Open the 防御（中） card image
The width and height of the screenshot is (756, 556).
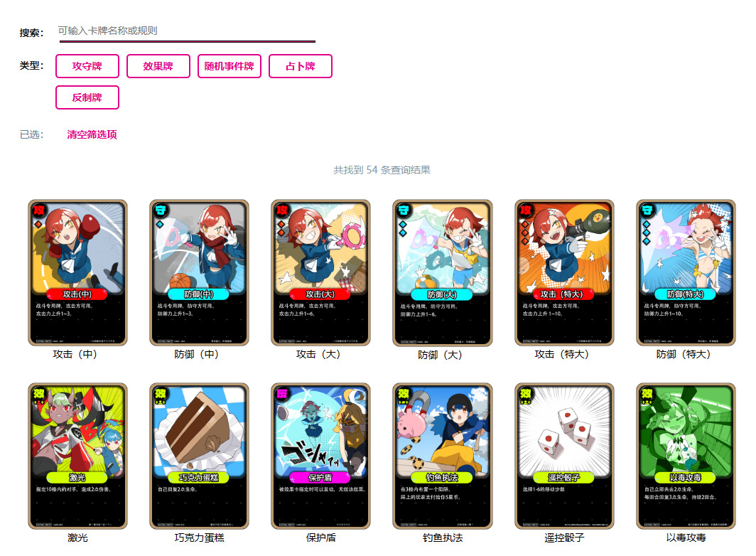point(199,273)
